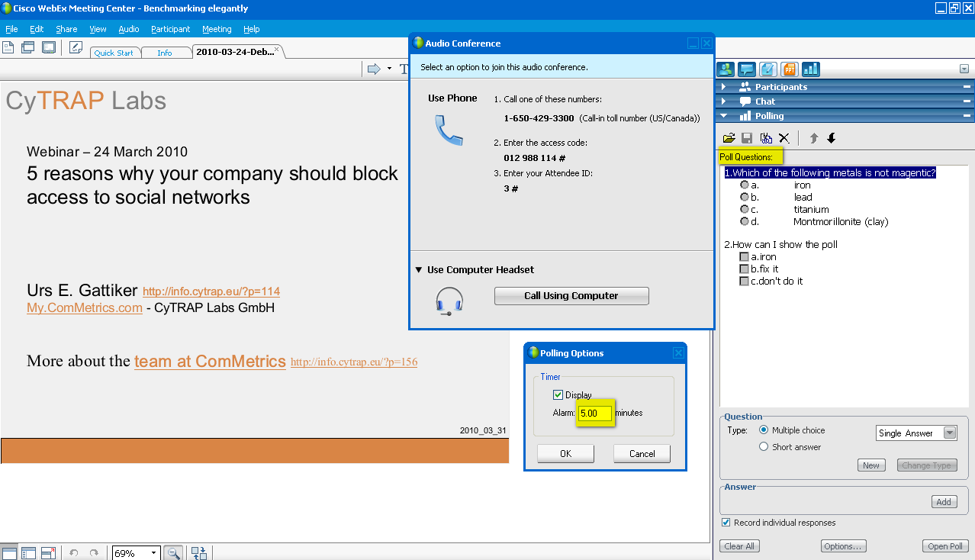Select the Short answer type
This screenshot has height=560, width=975.
pos(764,447)
